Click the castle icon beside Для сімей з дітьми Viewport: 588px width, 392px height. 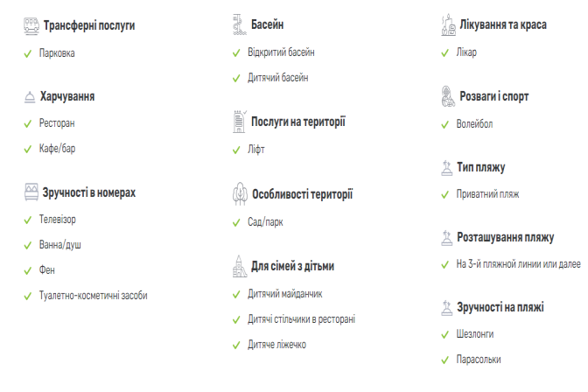(240, 266)
